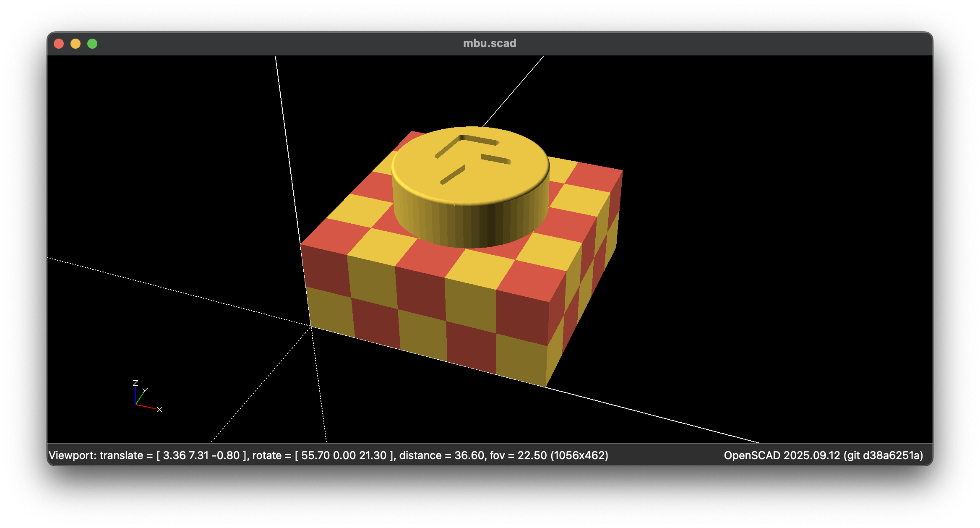The image size is (980, 528).
Task: Click the distance value in status bar
Action: coord(469,455)
